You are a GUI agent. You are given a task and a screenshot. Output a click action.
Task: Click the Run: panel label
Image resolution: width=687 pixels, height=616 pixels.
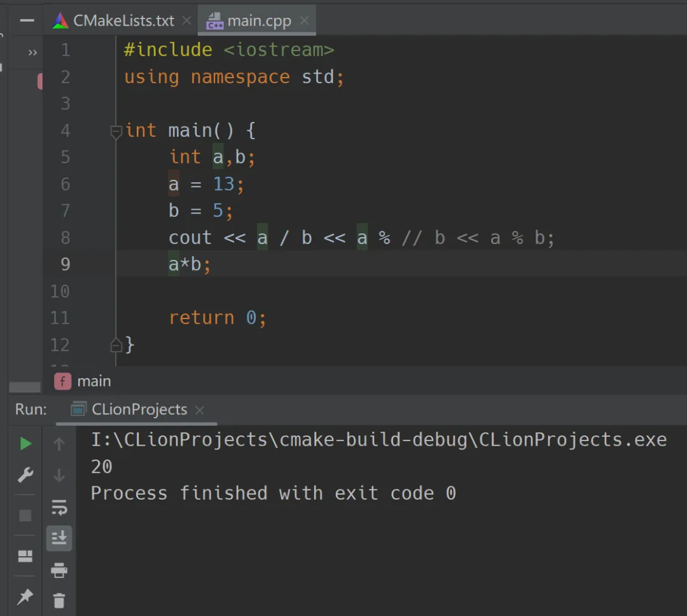point(31,409)
